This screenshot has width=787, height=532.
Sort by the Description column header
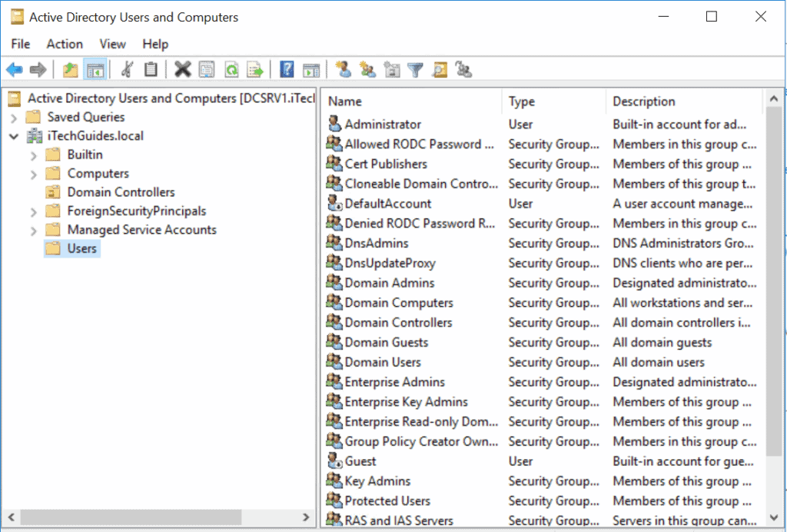tap(684, 101)
